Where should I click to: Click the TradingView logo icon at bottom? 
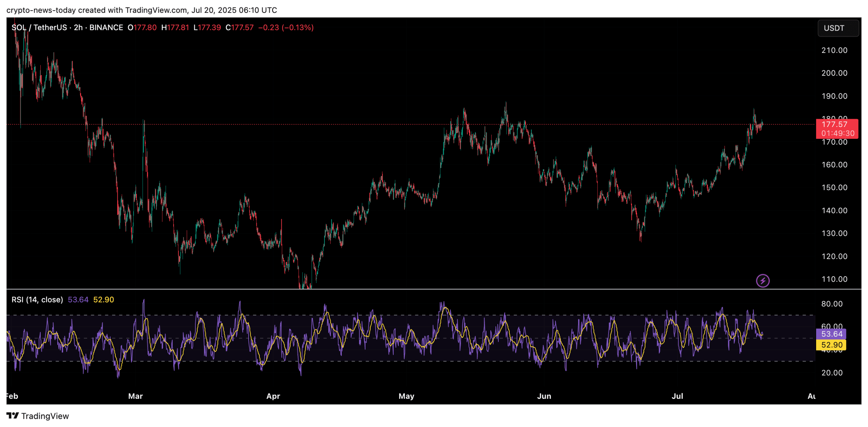coord(13,415)
